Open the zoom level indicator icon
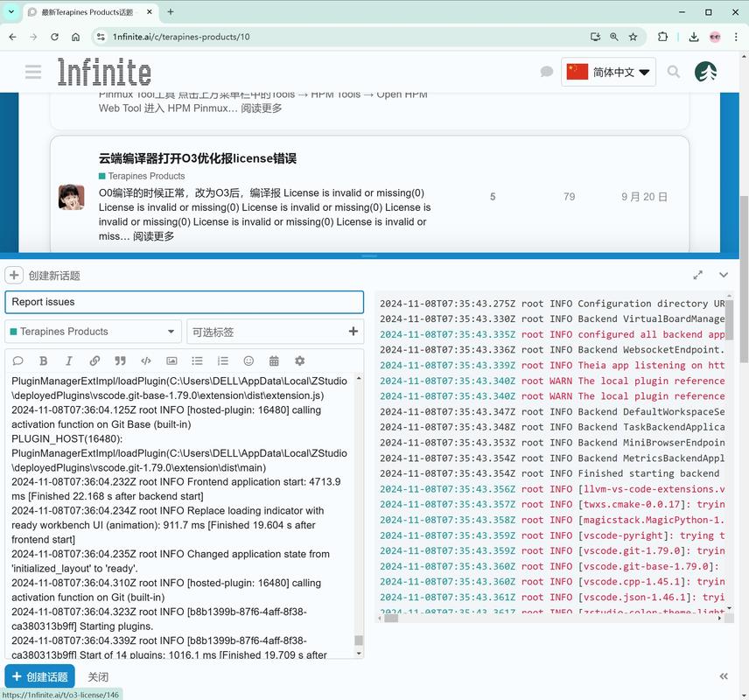Image resolution: width=749 pixels, height=700 pixels. [x=614, y=37]
